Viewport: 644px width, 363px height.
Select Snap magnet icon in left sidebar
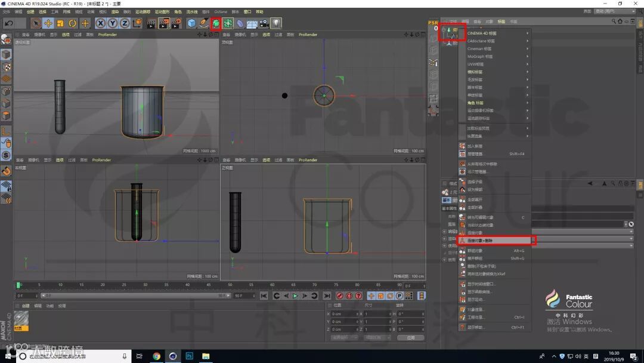click(6, 171)
